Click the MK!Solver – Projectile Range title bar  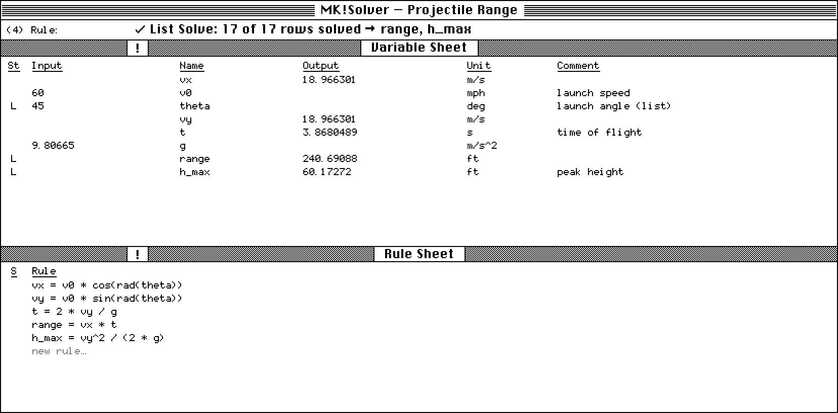[x=419, y=10]
